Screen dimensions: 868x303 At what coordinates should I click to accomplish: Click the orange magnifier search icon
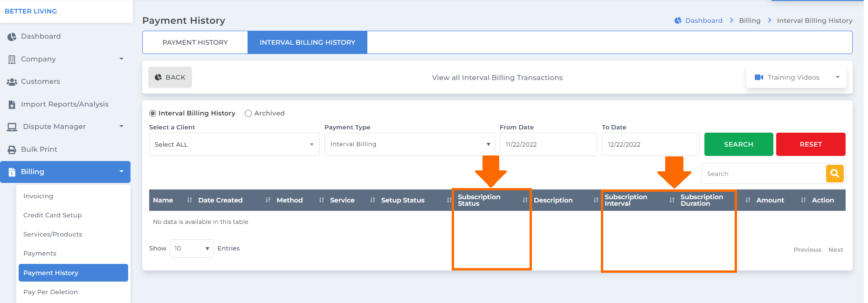(835, 174)
